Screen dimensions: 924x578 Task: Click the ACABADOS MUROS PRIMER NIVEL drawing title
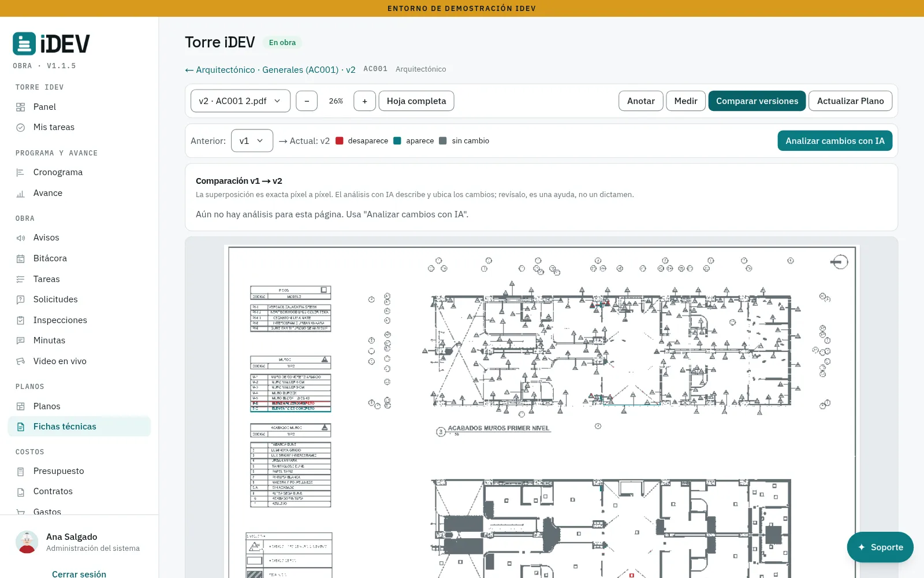point(498,428)
